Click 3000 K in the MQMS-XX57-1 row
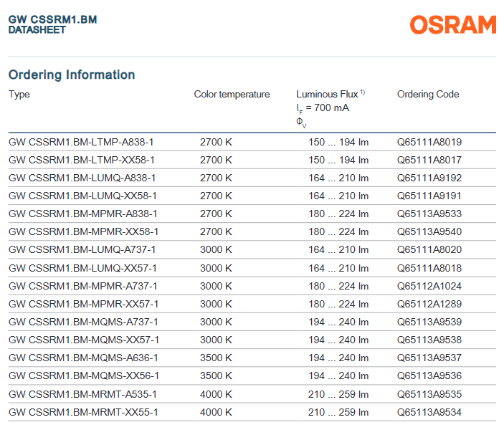Screen dimensions: 504x440 (x=216, y=340)
